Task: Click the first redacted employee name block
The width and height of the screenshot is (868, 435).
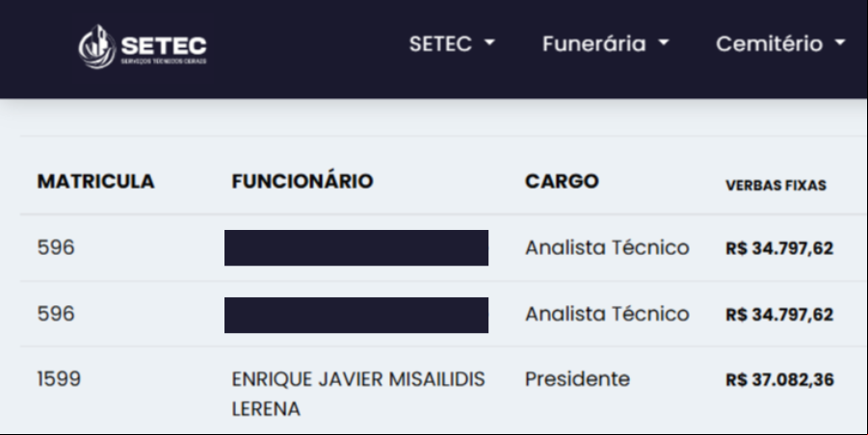Action: (x=356, y=247)
